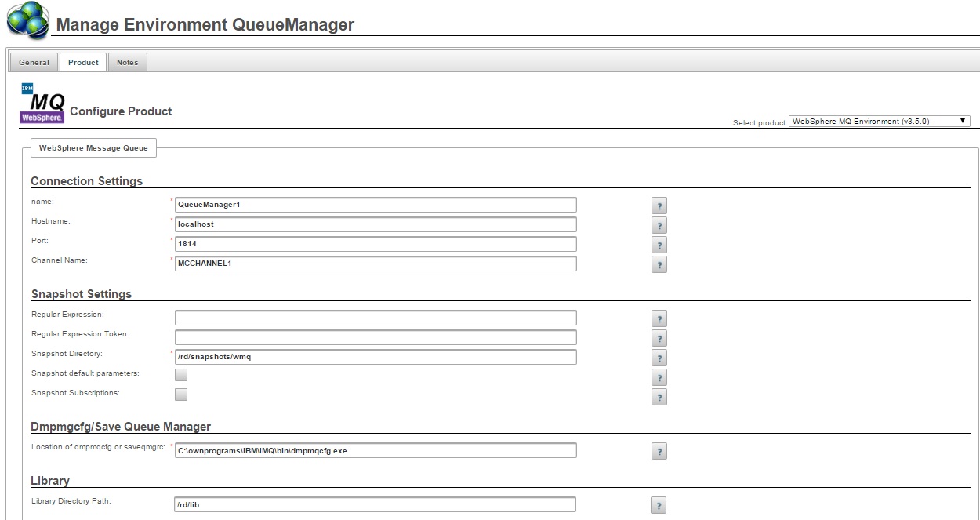Click the "Hostname:" label text
The height and width of the screenshot is (520, 980).
(51, 221)
